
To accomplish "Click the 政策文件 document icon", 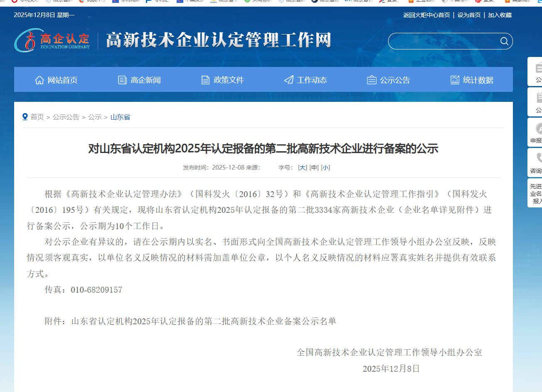I will (x=205, y=80).
